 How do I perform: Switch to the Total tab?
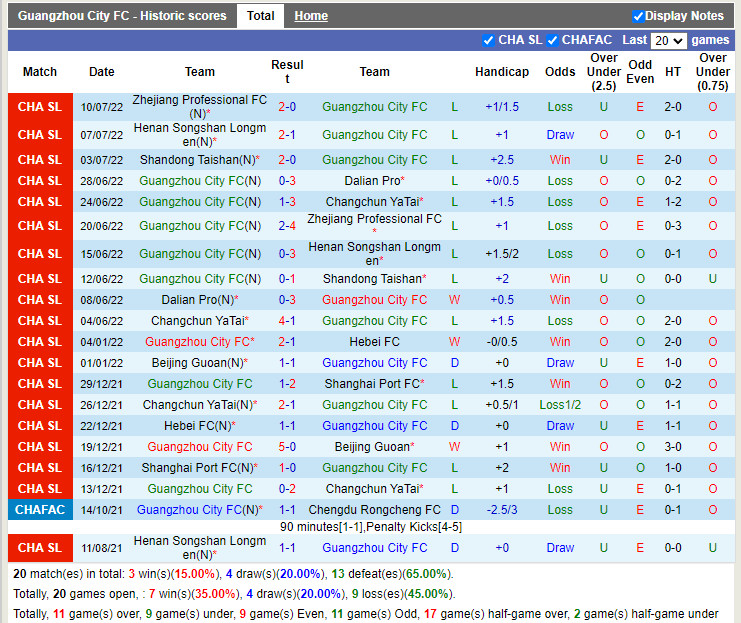(260, 16)
